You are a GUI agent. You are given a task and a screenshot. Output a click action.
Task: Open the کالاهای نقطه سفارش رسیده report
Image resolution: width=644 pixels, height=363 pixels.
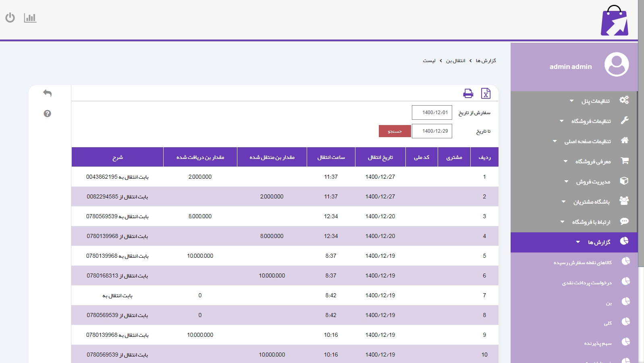pos(582,263)
